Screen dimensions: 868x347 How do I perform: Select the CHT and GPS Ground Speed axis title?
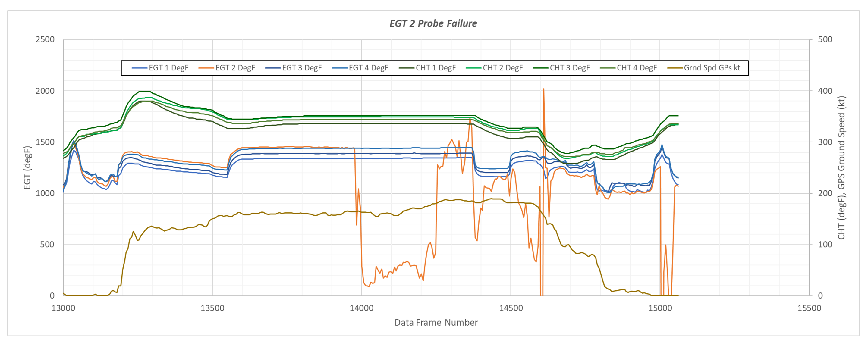841,168
